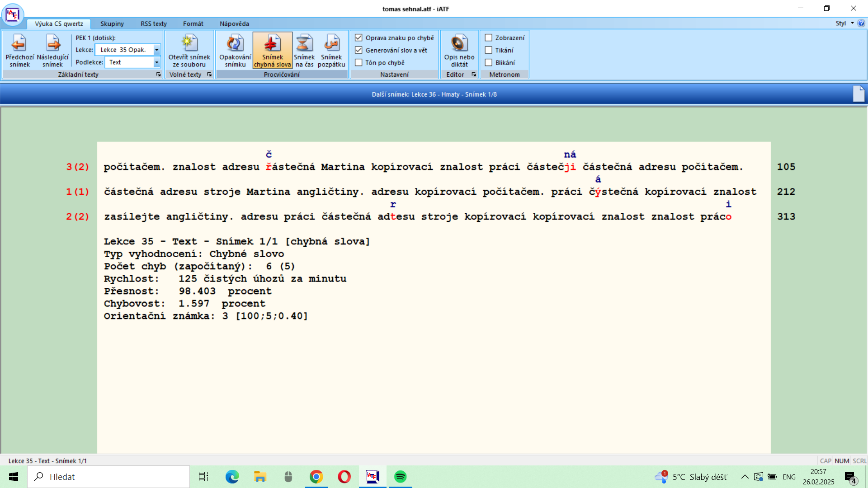Viewport: 868px width, 488px height.
Task: Click the iATF application logo button
Action: [x=12, y=14]
